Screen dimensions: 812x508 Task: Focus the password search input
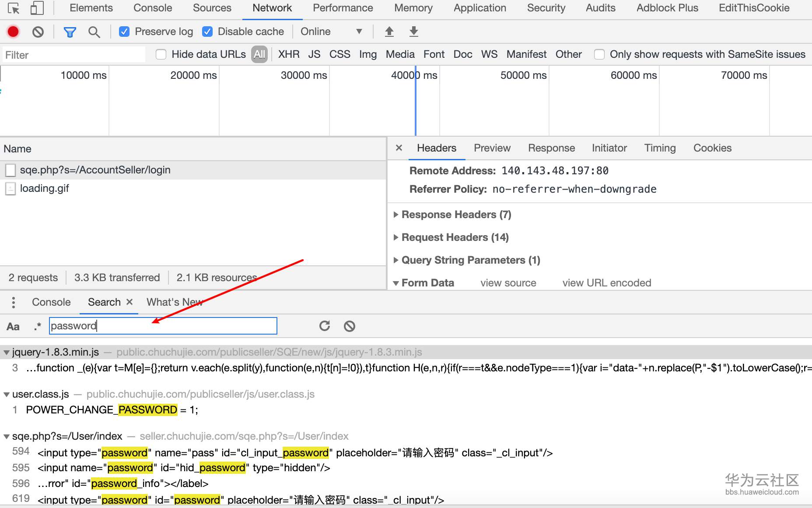click(x=163, y=326)
